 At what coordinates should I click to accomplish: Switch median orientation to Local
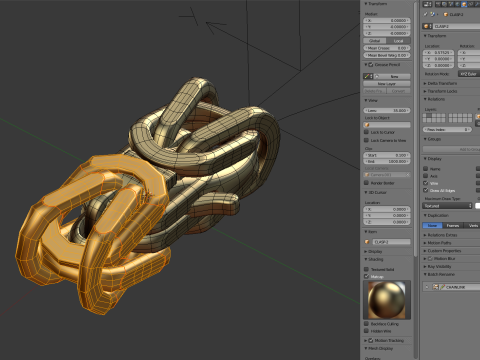pos(398,41)
